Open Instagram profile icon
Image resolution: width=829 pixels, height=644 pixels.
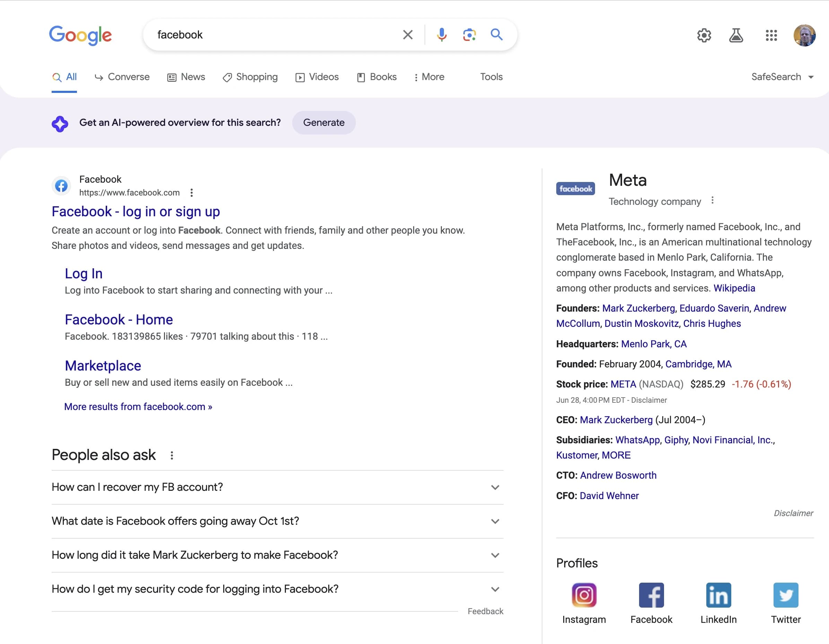pyautogui.click(x=584, y=595)
